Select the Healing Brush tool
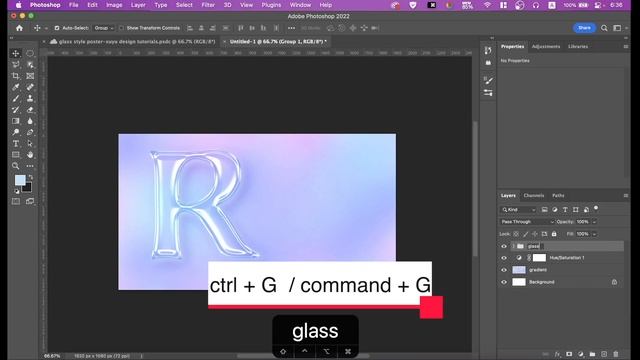640x360 pixels. click(x=30, y=87)
